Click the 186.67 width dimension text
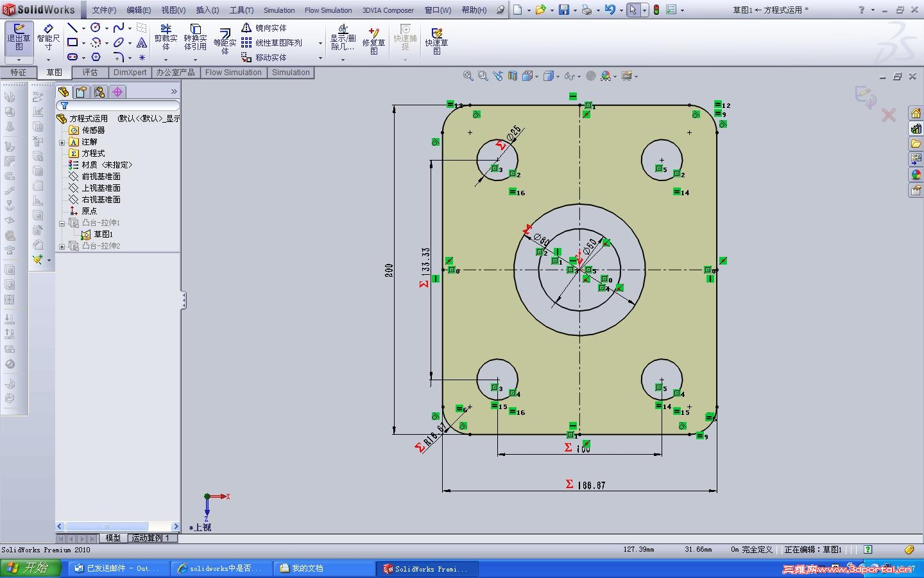The width and height of the screenshot is (924, 578). point(591,486)
